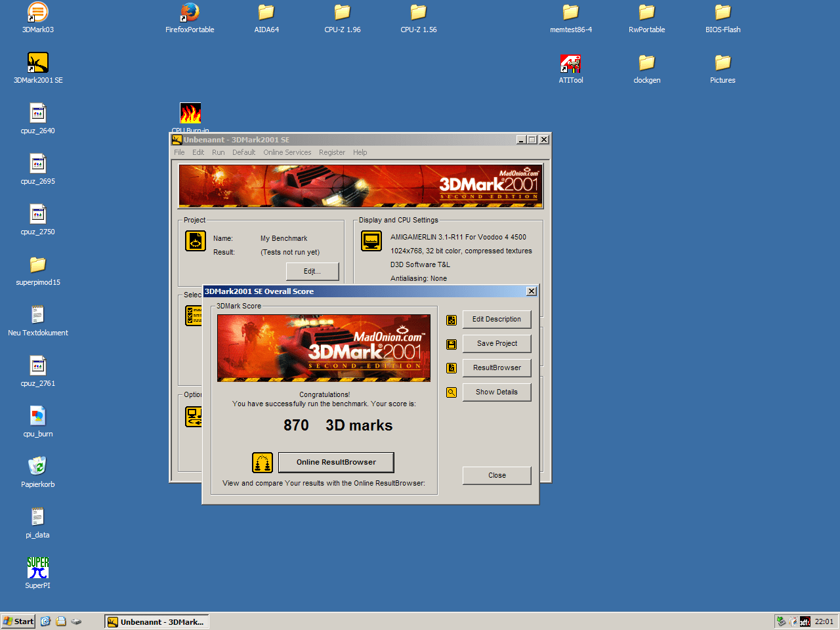Screen dimensions: 840x630
Task: Open the Default menu
Action: [x=243, y=152]
